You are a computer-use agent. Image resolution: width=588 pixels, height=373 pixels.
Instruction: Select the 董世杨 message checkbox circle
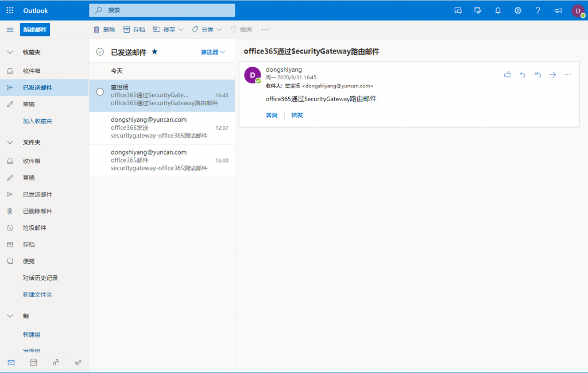(x=100, y=91)
